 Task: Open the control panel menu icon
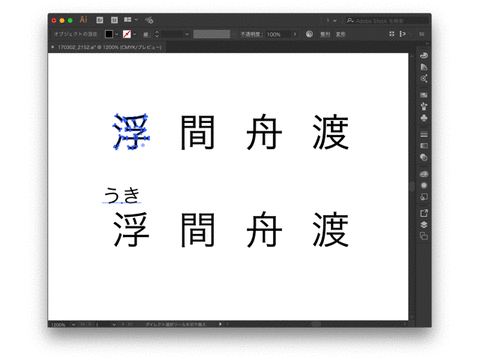[x=422, y=34]
